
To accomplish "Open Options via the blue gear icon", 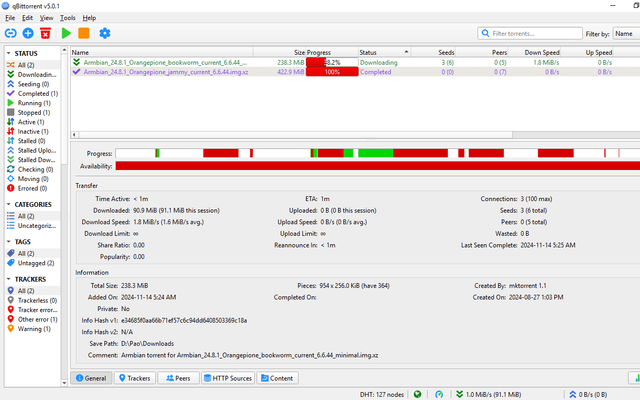I will 105,33.
